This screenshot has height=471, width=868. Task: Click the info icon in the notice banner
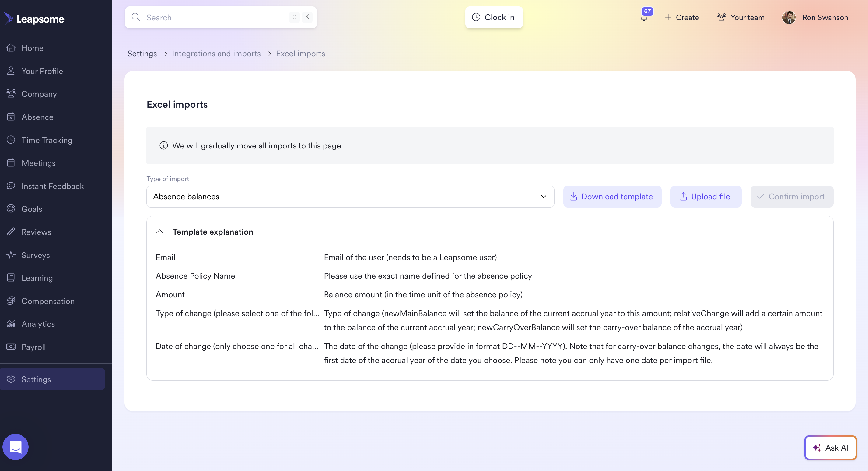tap(164, 145)
